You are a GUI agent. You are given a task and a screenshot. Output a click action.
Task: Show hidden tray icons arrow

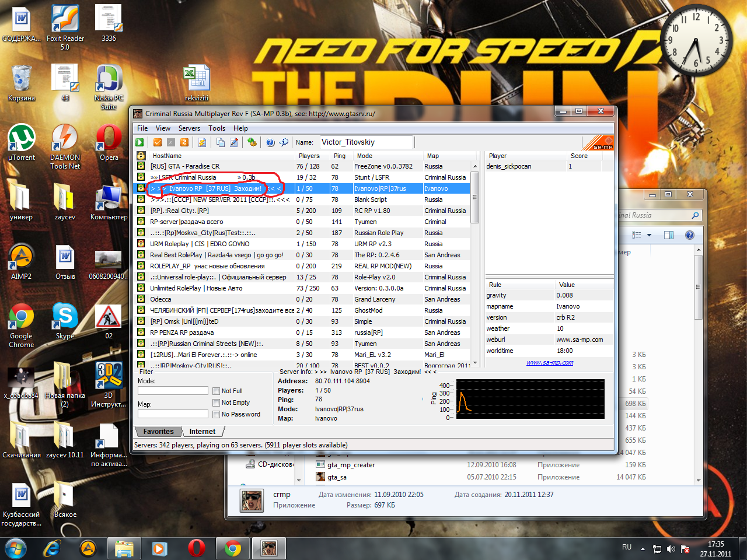click(x=643, y=549)
